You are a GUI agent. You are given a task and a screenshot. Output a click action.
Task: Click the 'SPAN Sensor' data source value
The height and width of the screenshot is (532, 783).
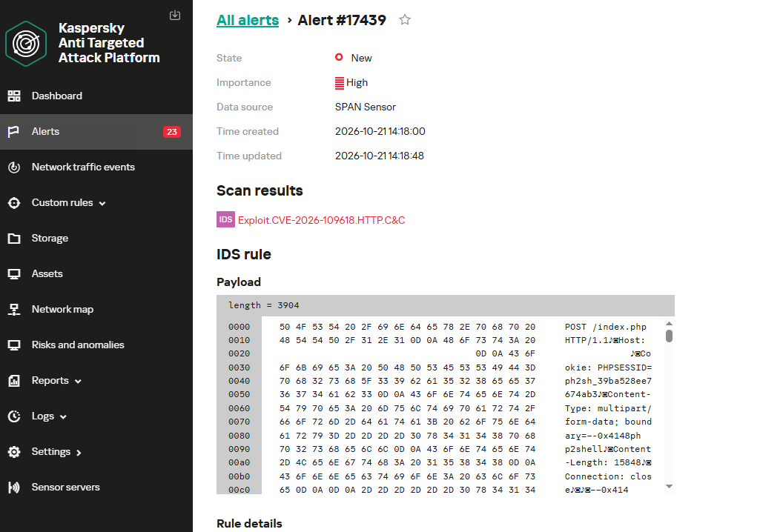pos(365,107)
